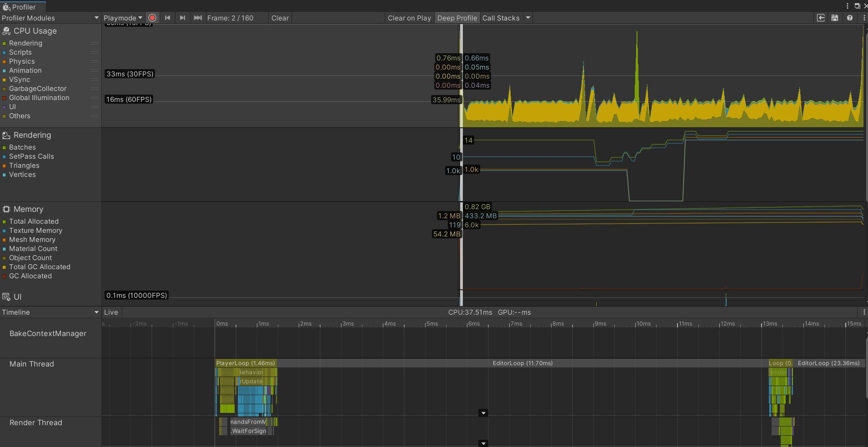
Task: Select the EditorLoop (23.36ms) sample
Action: [x=828, y=363]
